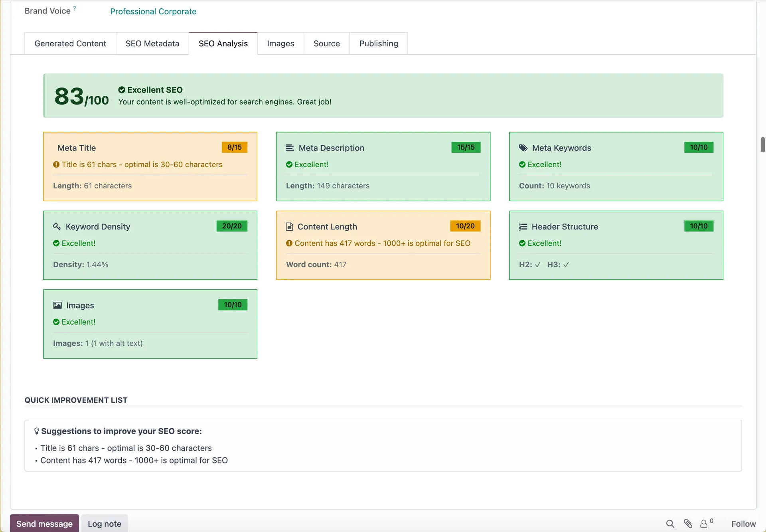766x532 pixels.
Task: Click 'Images: 1 (1 with alt text)' text
Action: click(x=98, y=343)
